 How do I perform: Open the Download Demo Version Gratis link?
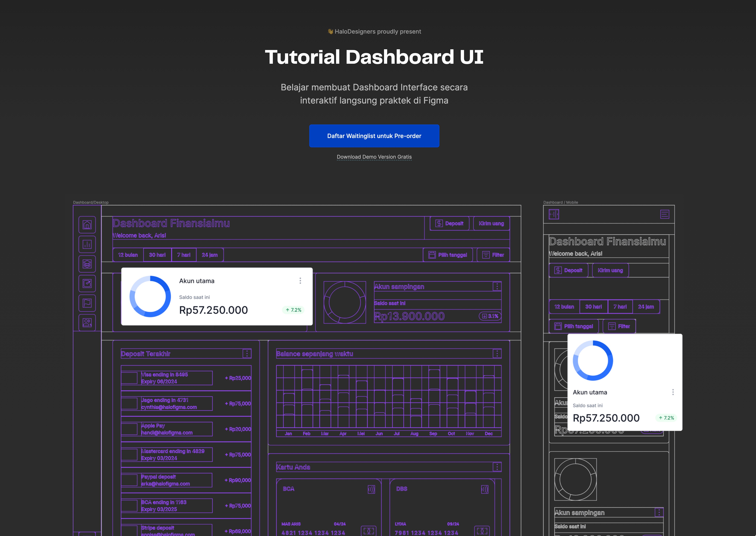pyautogui.click(x=374, y=157)
